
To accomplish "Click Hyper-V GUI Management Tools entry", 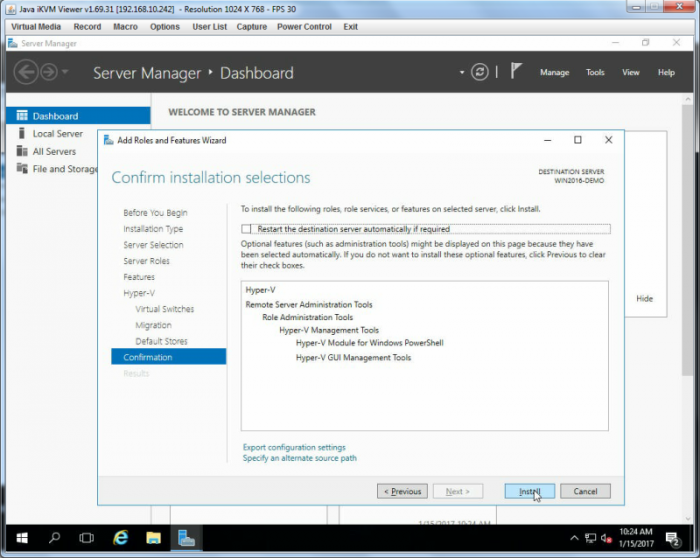I will (353, 358).
